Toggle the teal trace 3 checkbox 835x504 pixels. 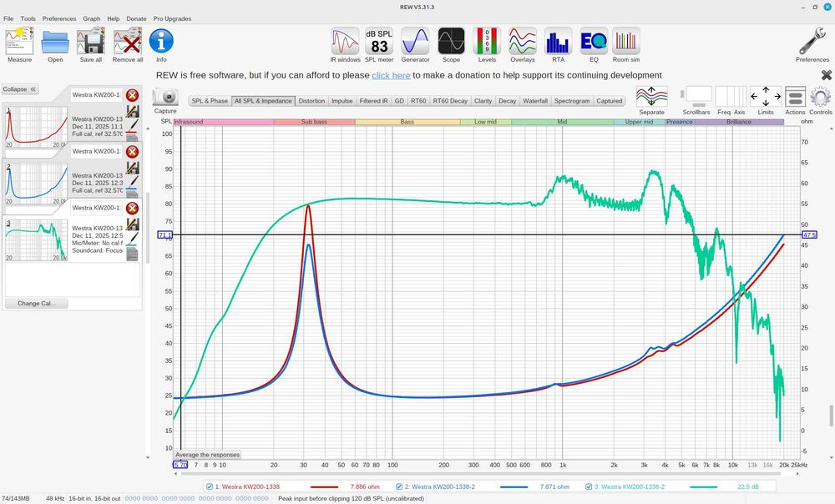[x=589, y=486]
